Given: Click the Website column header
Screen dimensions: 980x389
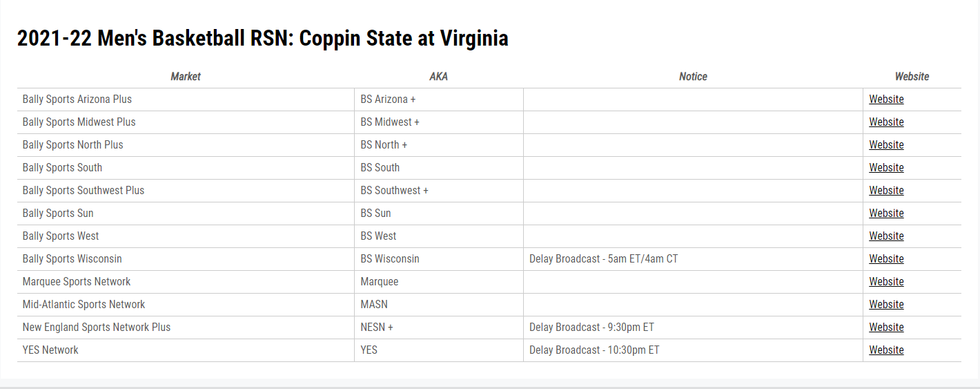Looking at the screenshot, I should pyautogui.click(x=912, y=77).
